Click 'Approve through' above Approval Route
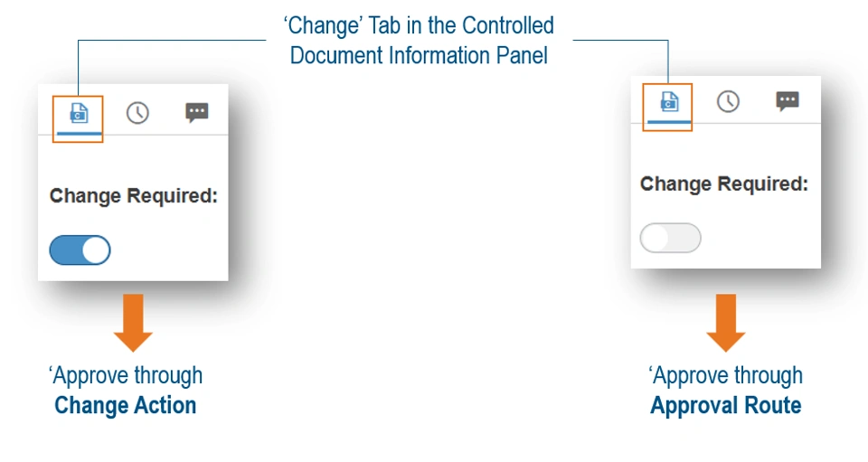Image resolution: width=868 pixels, height=462 pixels. pyautogui.click(x=726, y=375)
